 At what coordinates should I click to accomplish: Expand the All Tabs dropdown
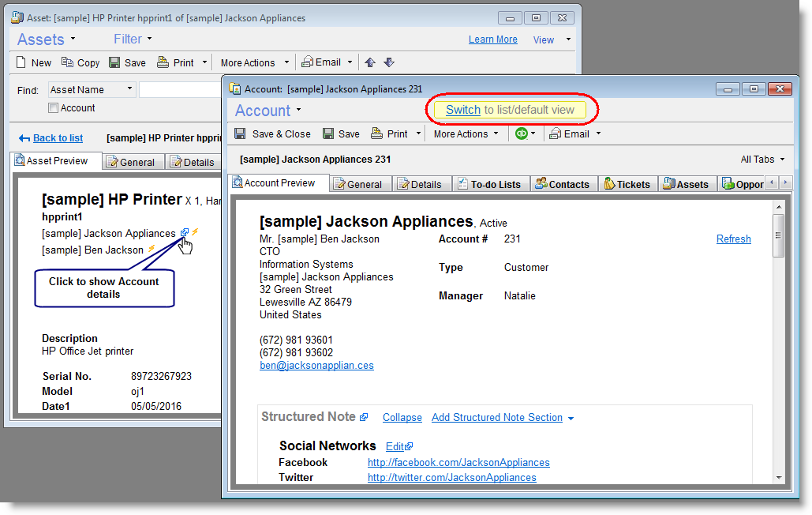coord(762,160)
